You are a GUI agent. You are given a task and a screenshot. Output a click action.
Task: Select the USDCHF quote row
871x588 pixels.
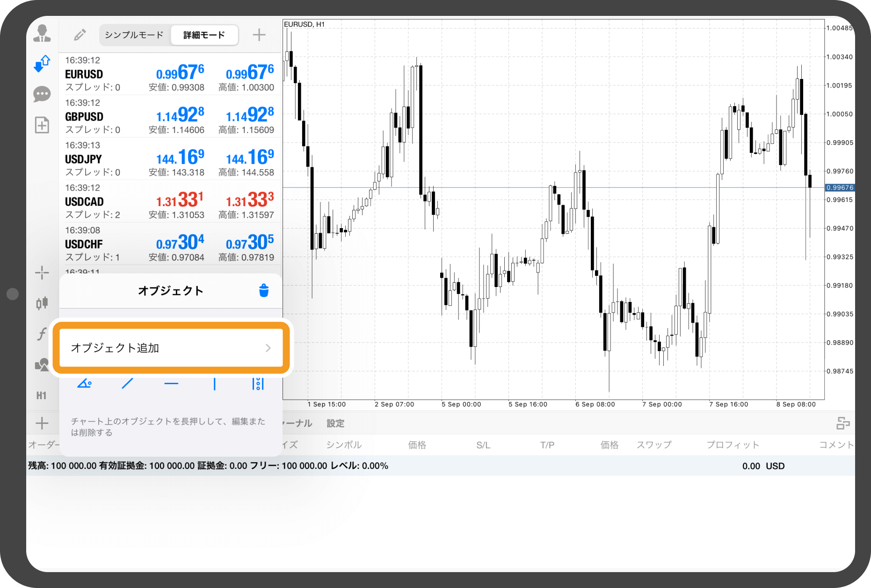(170, 244)
